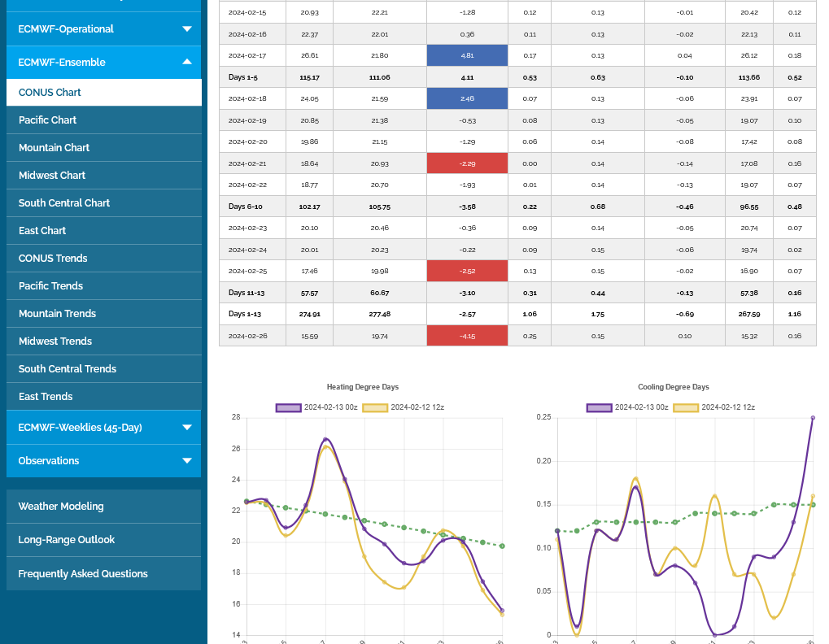829x644 pixels.
Task: Expand ECMWF-Weeklies (45-Day) dropdown arrow
Action: (187, 428)
